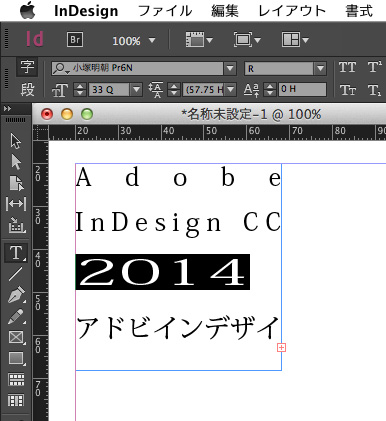Select the Rectangle Frame tool
Image resolution: width=386 pixels, height=421 pixels.
(16, 337)
